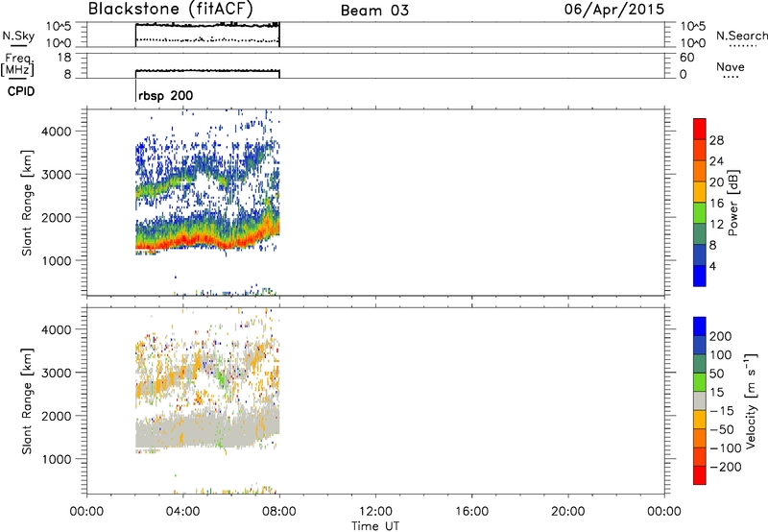Click the '-200' value on Velocity colorbar

(726, 467)
